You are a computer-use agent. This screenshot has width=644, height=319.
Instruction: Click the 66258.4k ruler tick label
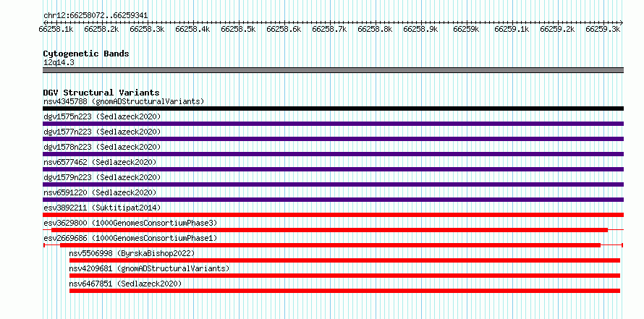click(x=193, y=29)
